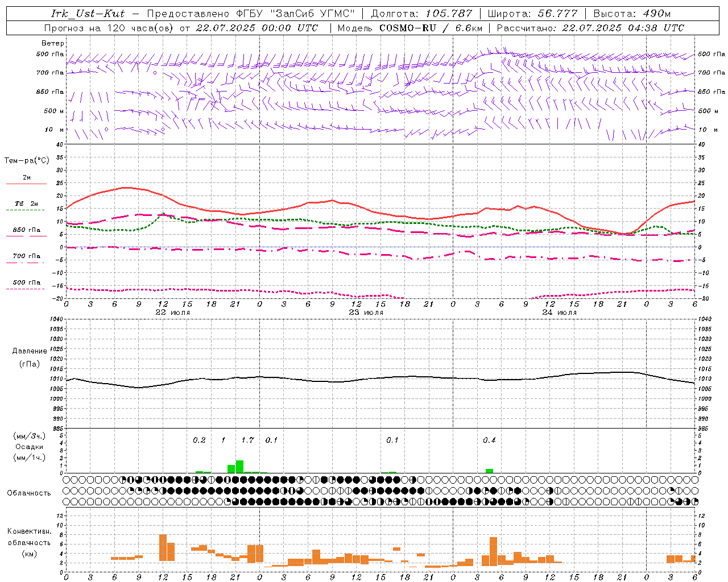Screen dimensions: 728x582
Task: Select the precipitation value "1.7"
Action: pyautogui.click(x=247, y=440)
